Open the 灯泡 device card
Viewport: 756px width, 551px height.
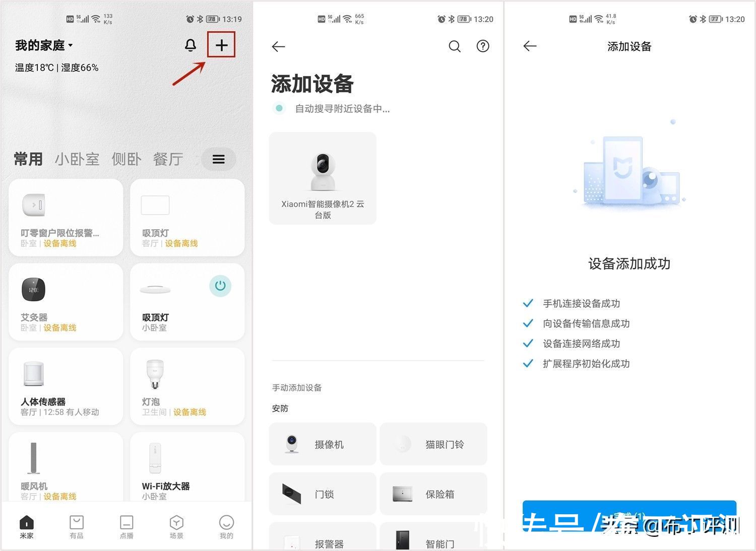click(187, 386)
